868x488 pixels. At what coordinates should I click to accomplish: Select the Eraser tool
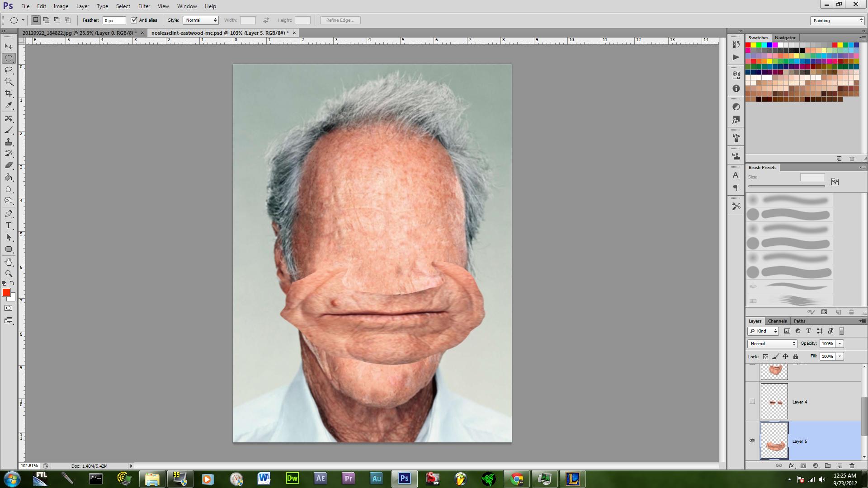tap(9, 165)
